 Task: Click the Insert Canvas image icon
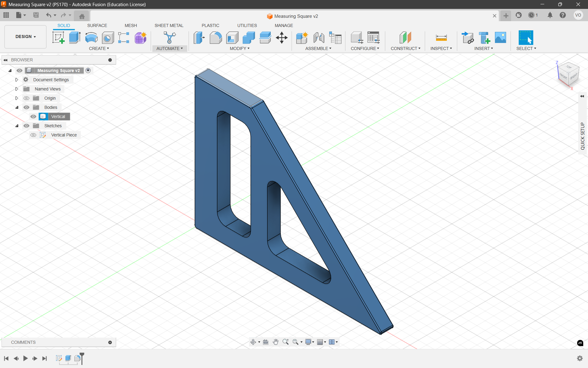pyautogui.click(x=500, y=38)
